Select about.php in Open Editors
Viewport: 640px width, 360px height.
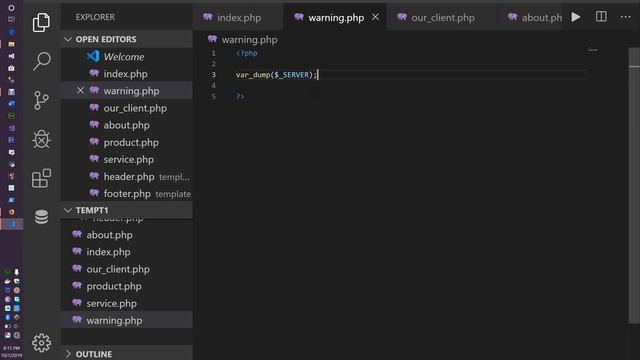click(127, 125)
